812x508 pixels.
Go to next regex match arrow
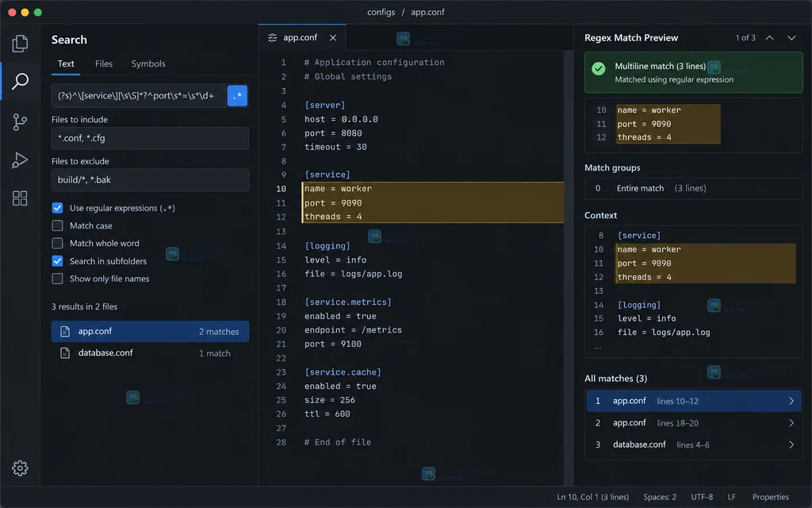791,38
